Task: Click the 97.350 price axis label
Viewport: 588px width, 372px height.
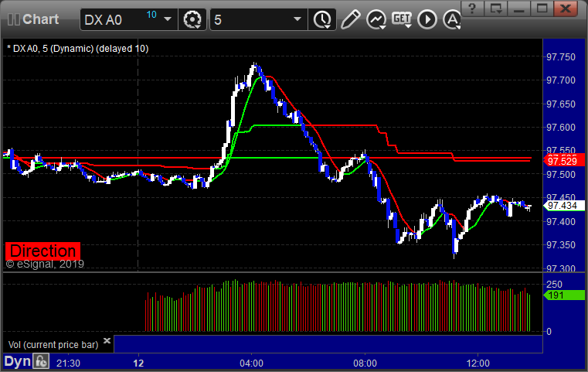Action: point(561,245)
